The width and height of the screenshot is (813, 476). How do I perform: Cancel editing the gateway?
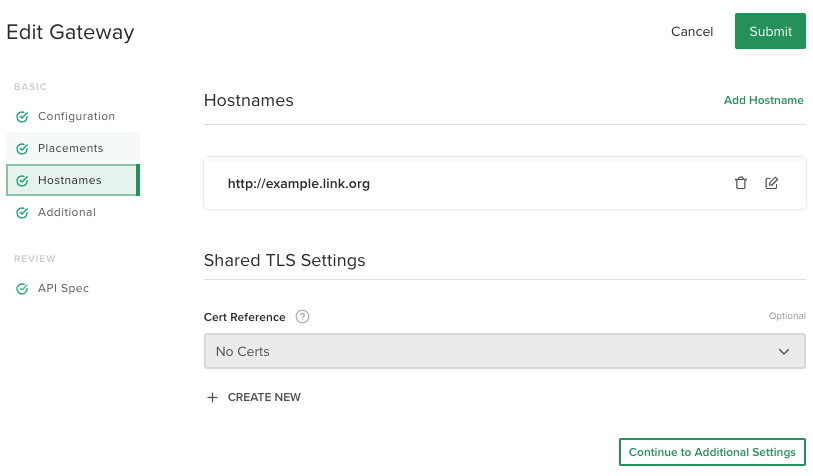click(692, 31)
